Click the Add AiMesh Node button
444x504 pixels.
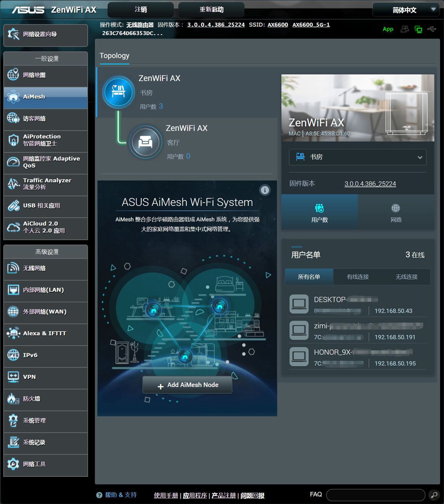pos(187,385)
